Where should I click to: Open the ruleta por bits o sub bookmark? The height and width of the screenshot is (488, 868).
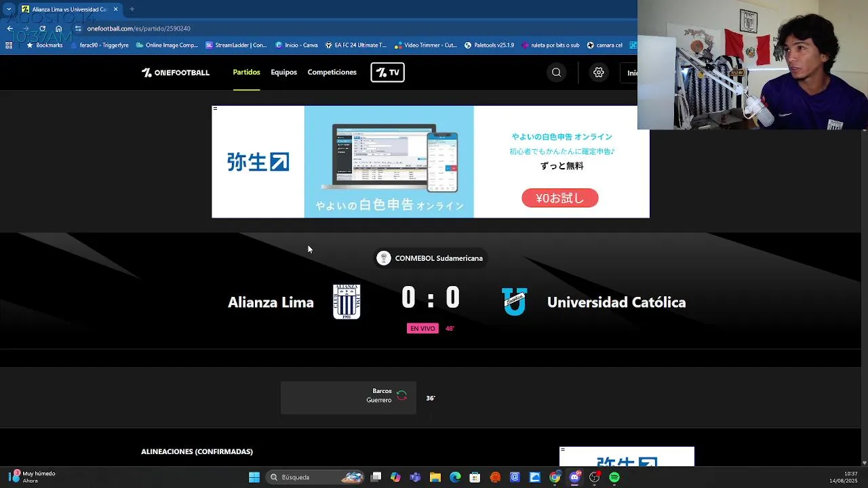point(549,45)
